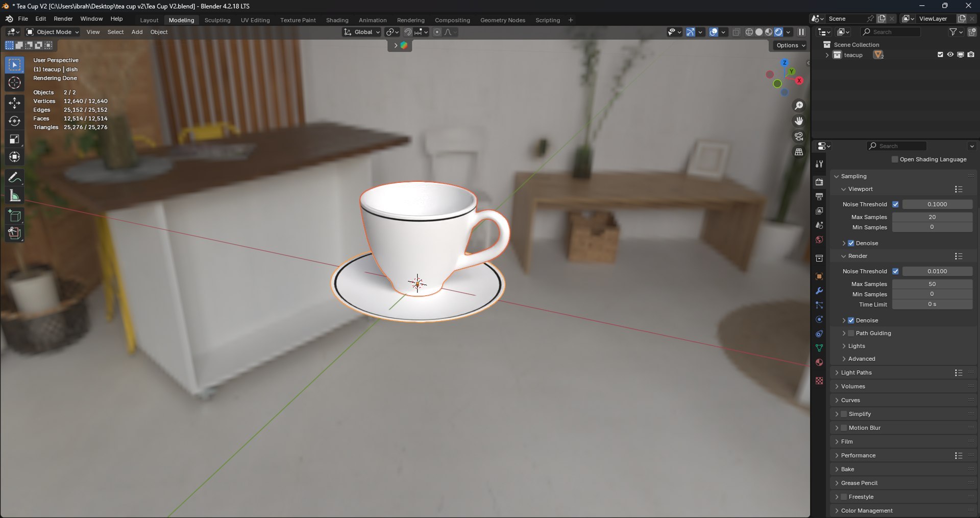Open the Material properties tab

[819, 362]
